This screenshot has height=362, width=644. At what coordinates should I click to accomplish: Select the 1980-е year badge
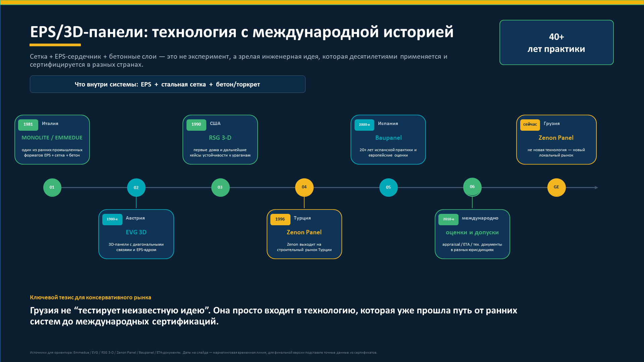112,219
